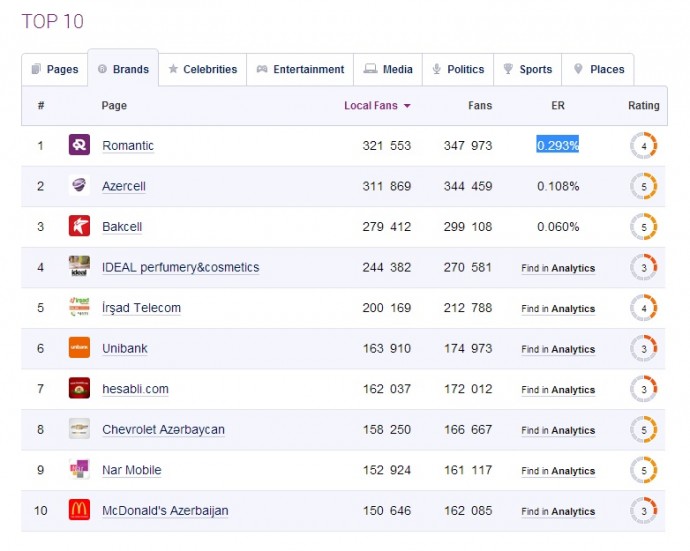The height and width of the screenshot is (551, 690).
Task: Sort table by Rating column header
Action: point(643,106)
